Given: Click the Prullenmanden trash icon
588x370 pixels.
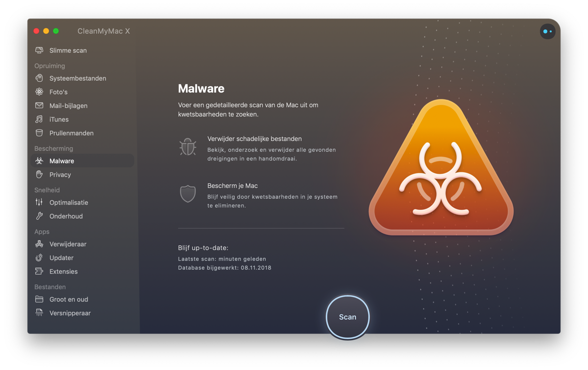Looking at the screenshot, I should coord(39,133).
